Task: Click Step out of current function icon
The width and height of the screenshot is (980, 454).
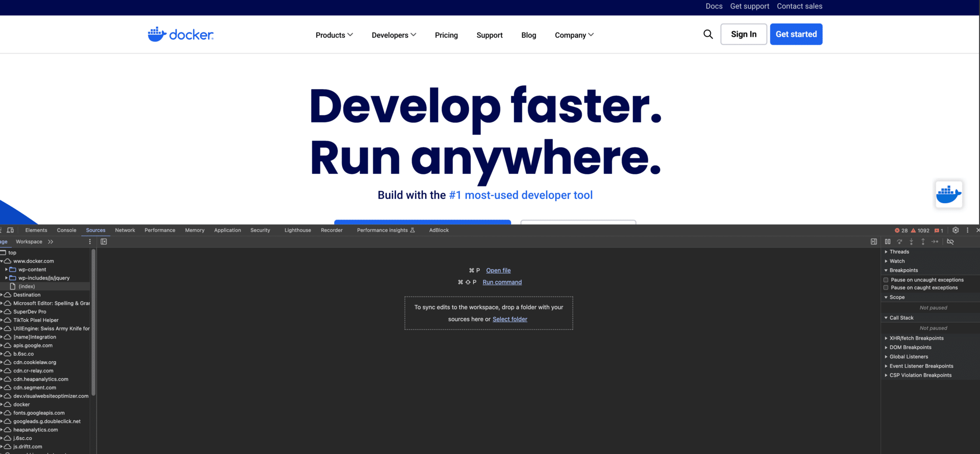Action: tap(923, 242)
